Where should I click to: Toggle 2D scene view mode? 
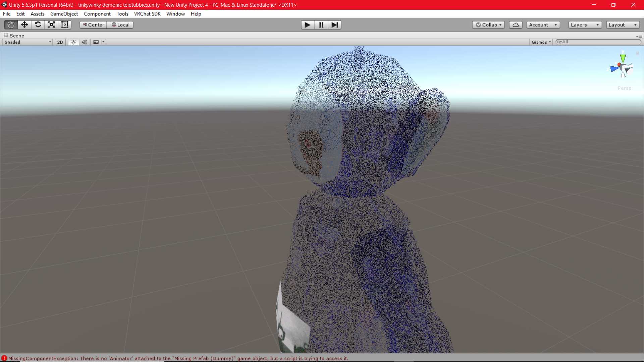coord(60,42)
